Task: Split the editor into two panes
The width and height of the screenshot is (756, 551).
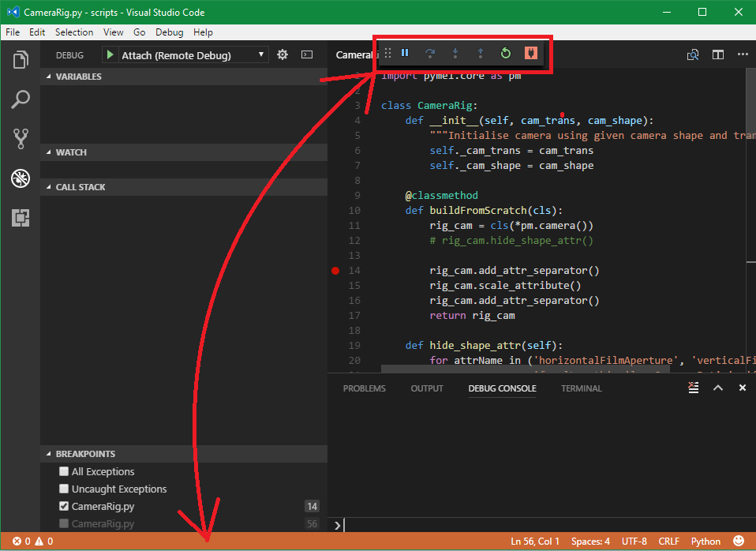Action: tap(717, 54)
